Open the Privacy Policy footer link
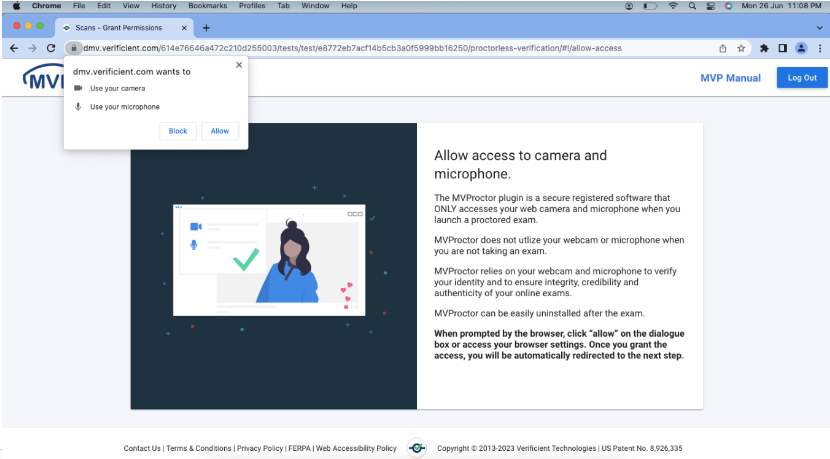The image size is (830, 459). 260,448
